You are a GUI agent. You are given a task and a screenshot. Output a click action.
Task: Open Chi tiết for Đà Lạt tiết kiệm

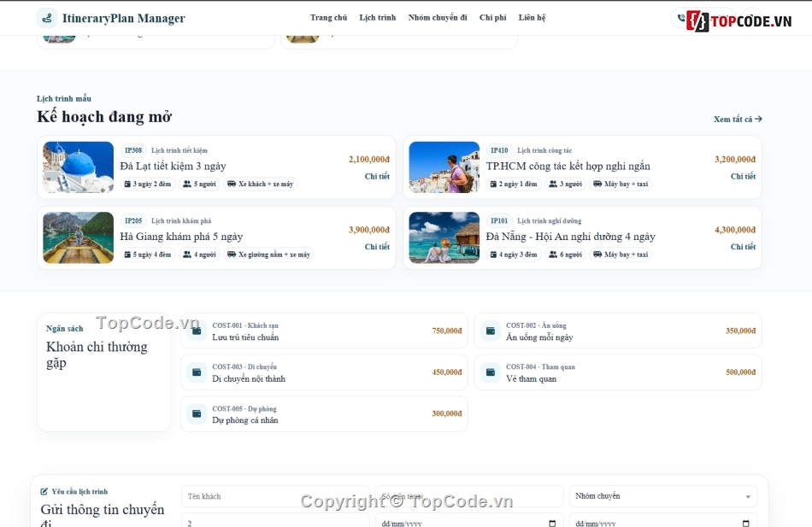pos(377,177)
